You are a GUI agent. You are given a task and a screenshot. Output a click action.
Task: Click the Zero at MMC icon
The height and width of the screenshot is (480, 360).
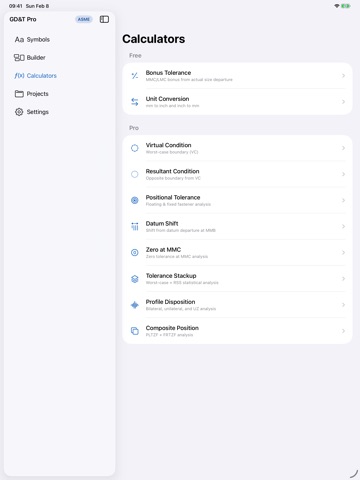tap(135, 252)
